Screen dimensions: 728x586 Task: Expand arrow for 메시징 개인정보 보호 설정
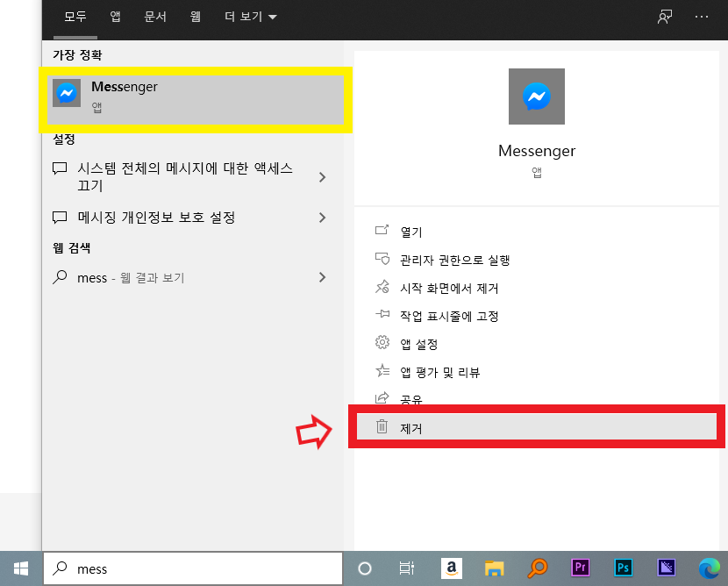(322, 218)
